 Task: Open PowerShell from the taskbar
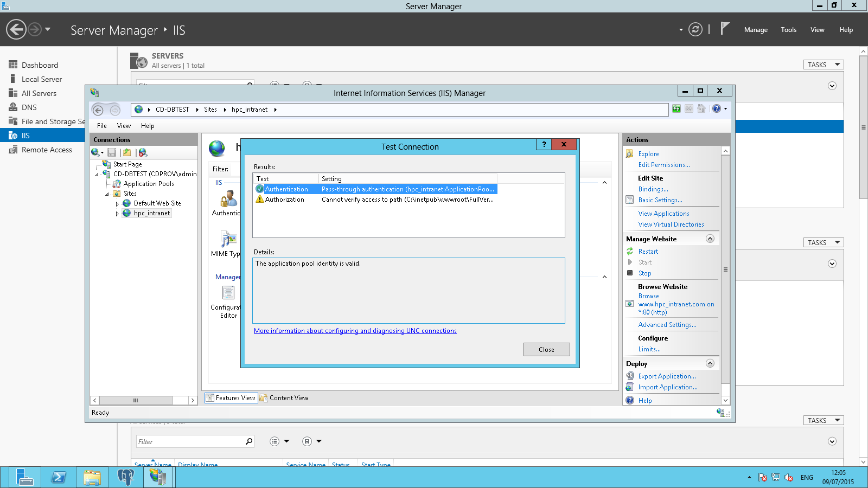click(x=59, y=477)
